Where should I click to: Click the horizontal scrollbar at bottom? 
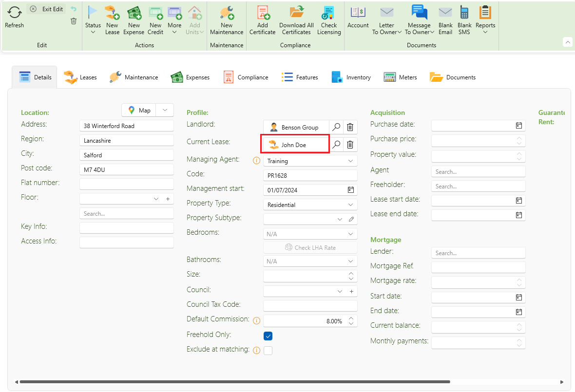[235, 382]
